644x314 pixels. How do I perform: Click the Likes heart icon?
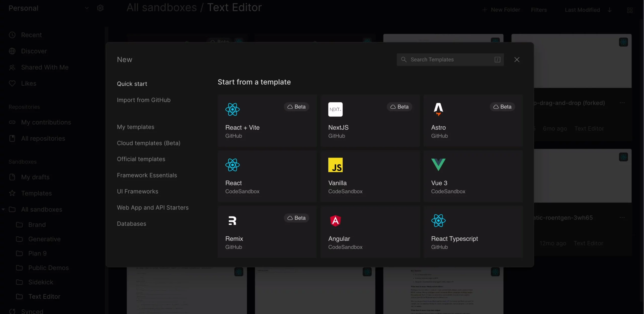point(12,83)
